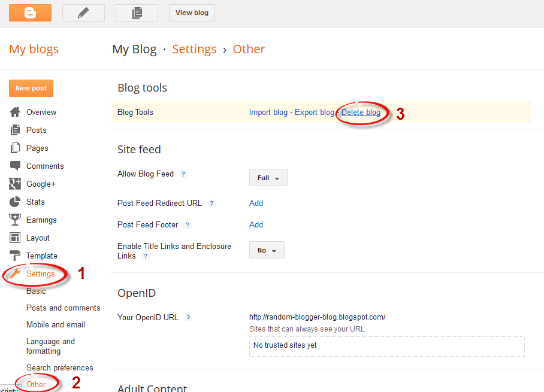The image size is (544, 392).
Task: Click the New post button
Action: pos(31,89)
